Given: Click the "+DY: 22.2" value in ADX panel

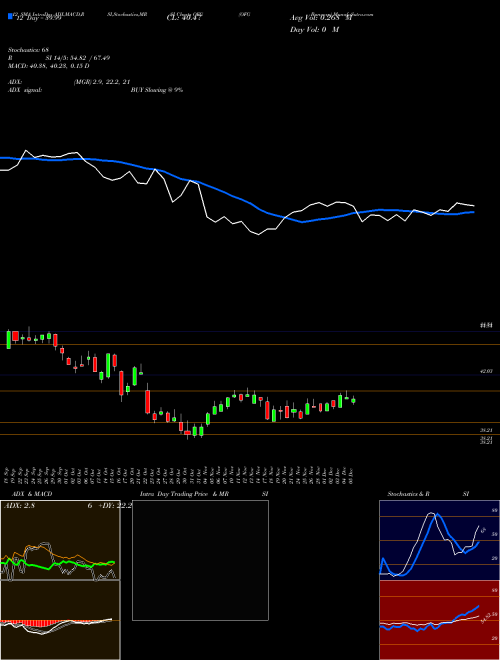Looking at the screenshot, I should [x=114, y=506].
